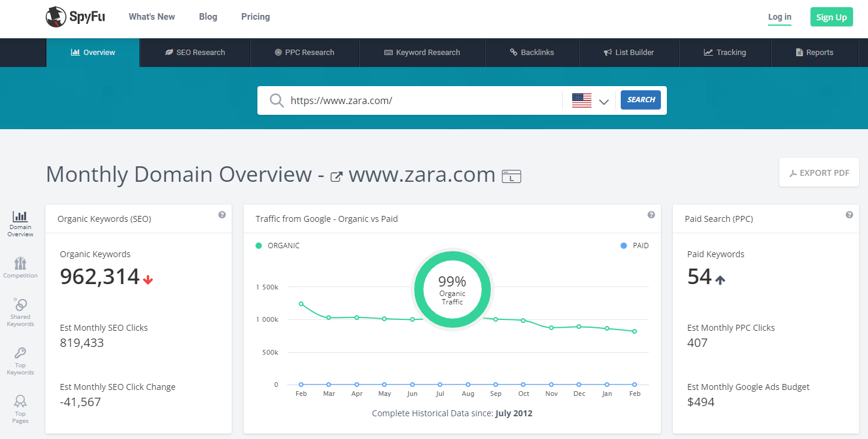Viewport: 868px width, 439px height.
Task: Click the Complete Historical Data since July 2012 text
Action: 452,413
